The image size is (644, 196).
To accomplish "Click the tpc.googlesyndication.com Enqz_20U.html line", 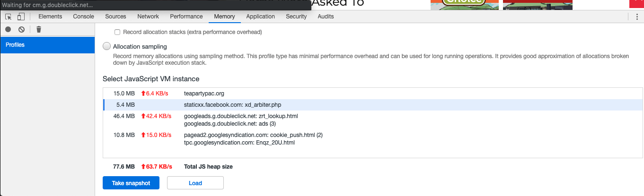I will click(x=239, y=143).
